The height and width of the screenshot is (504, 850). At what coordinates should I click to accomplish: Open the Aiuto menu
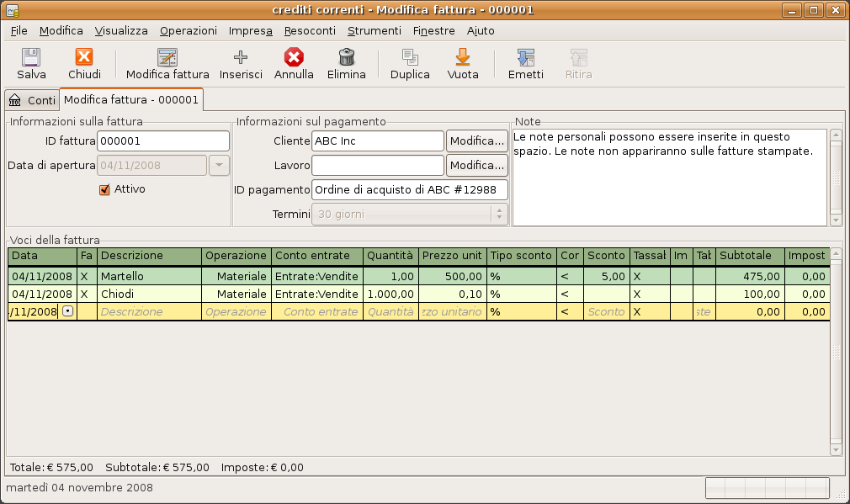click(x=481, y=31)
